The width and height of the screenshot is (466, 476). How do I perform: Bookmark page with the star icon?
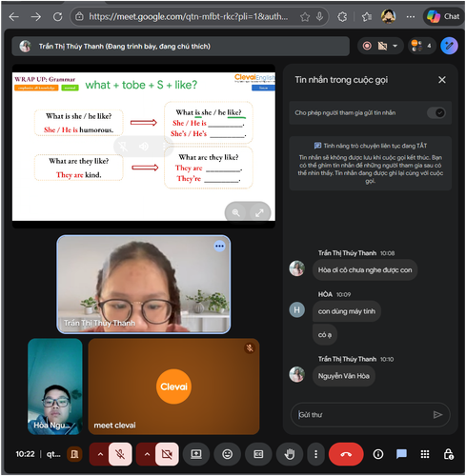305,17
